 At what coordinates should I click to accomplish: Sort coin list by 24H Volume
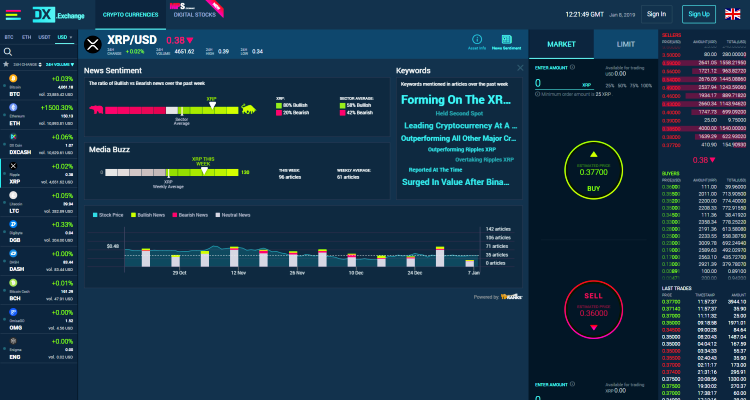pyautogui.click(x=60, y=64)
